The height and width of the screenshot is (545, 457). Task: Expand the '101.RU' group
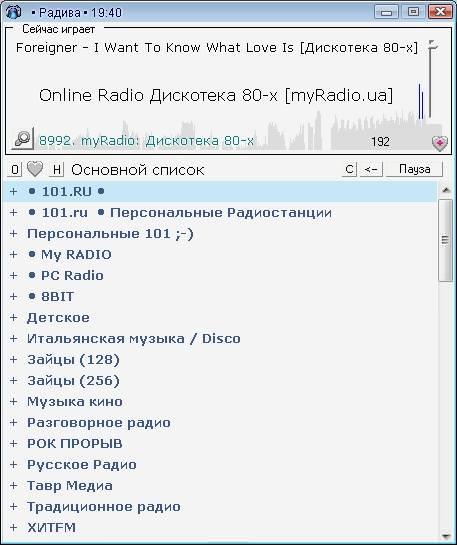pyautogui.click(x=14, y=192)
